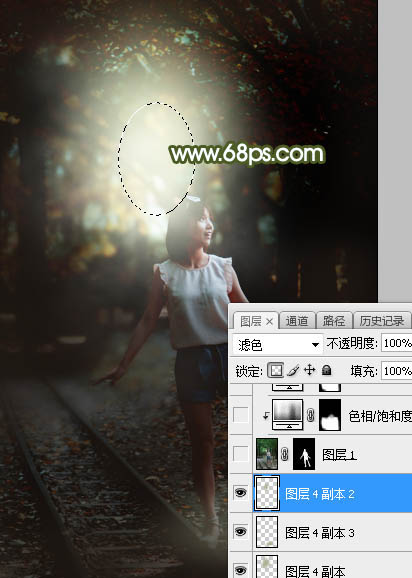Click the link icon on 色相/饱和度 layer
The height and width of the screenshot is (578, 412).
[310, 415]
